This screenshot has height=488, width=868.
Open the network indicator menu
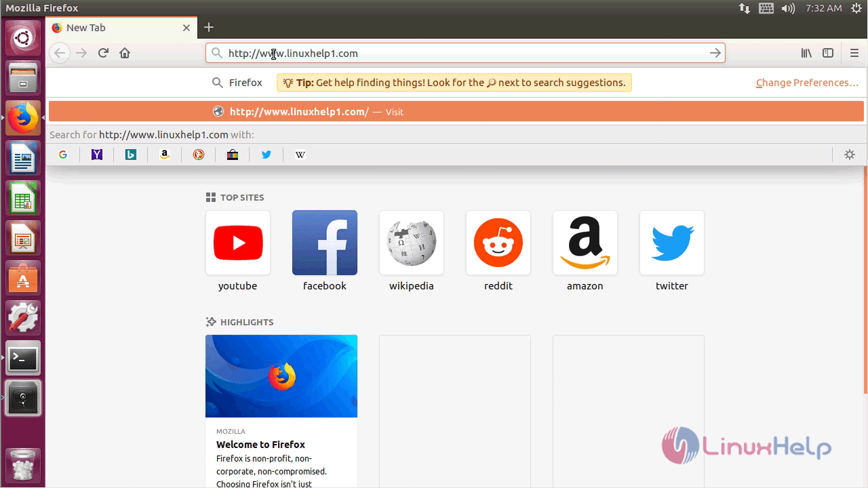pos(745,8)
